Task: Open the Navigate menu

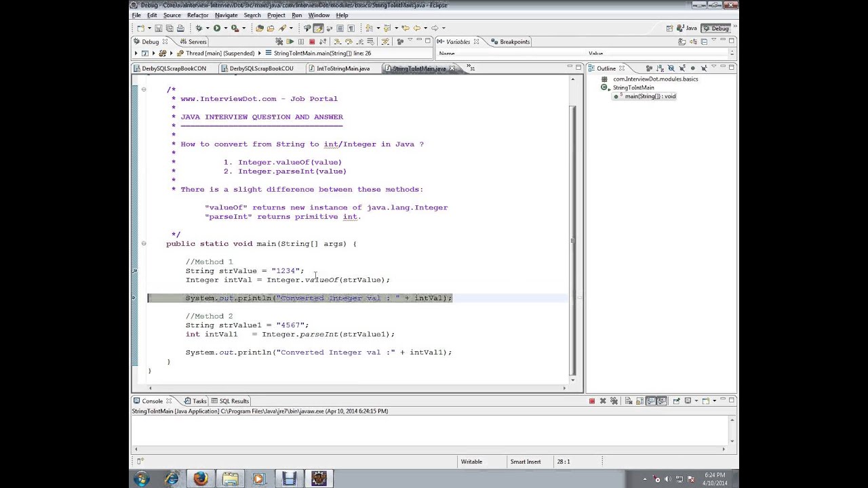Action: pyautogui.click(x=226, y=15)
